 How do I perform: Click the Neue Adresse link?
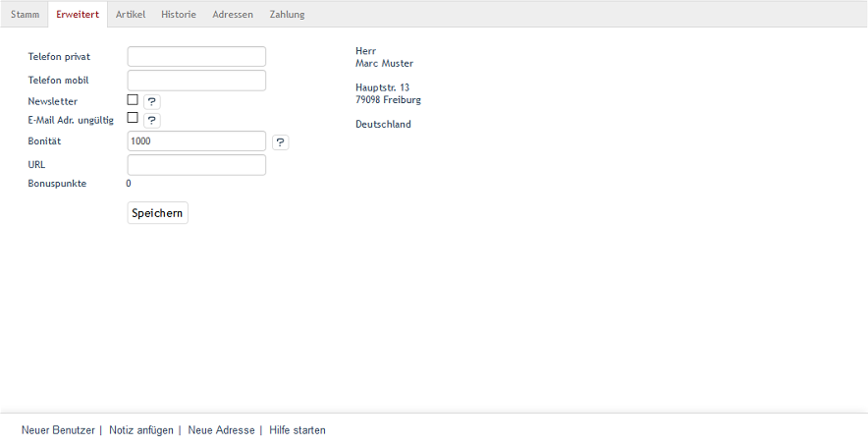pos(221,430)
